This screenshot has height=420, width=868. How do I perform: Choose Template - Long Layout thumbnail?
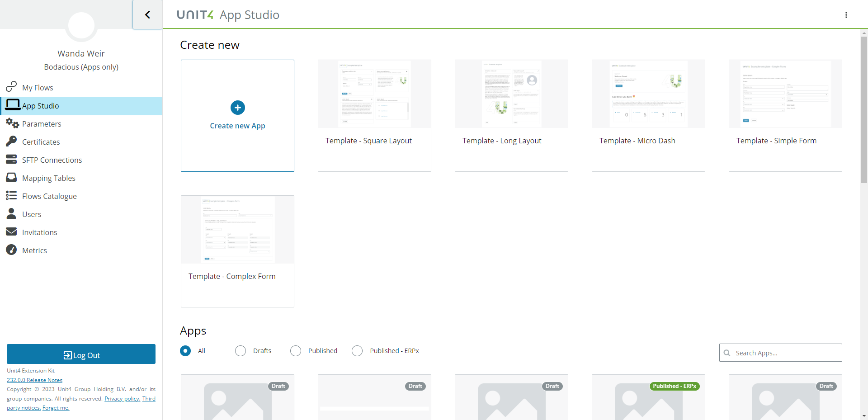pyautogui.click(x=511, y=94)
